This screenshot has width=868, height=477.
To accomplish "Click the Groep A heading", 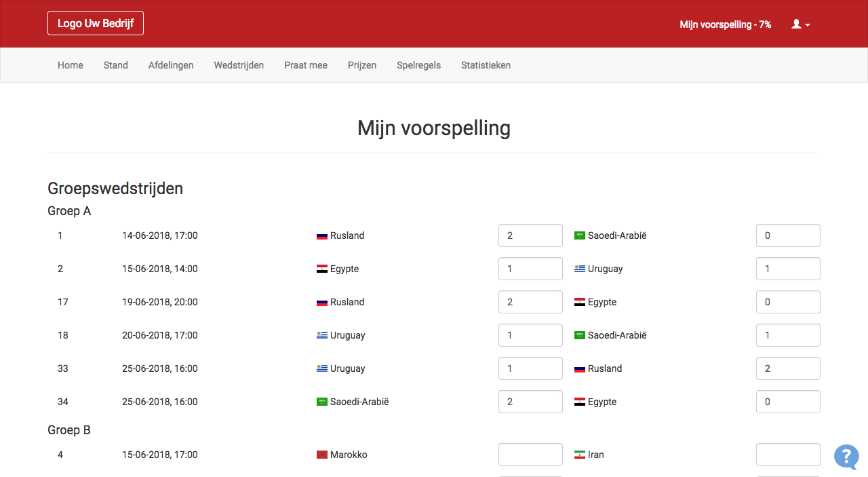I will pos(69,211).
